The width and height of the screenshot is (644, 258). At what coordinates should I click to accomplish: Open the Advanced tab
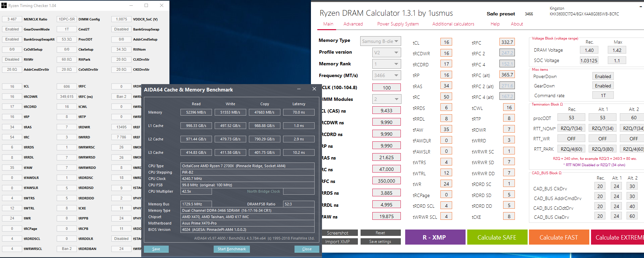353,24
